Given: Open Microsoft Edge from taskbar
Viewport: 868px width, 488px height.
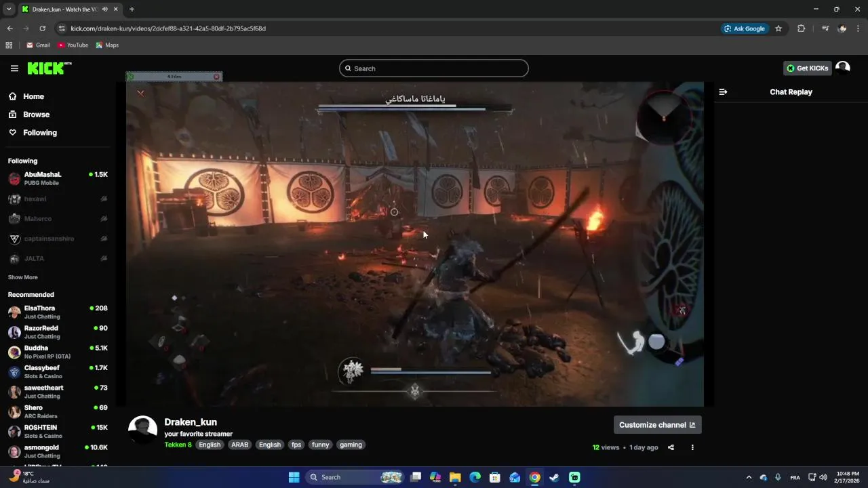Looking at the screenshot, I should [x=475, y=477].
